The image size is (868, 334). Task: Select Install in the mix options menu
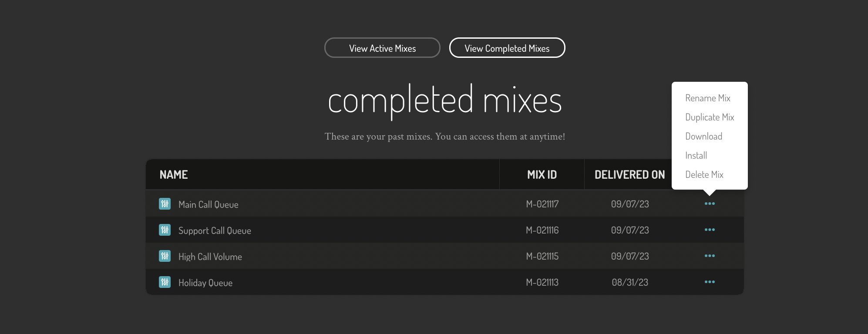[696, 155]
